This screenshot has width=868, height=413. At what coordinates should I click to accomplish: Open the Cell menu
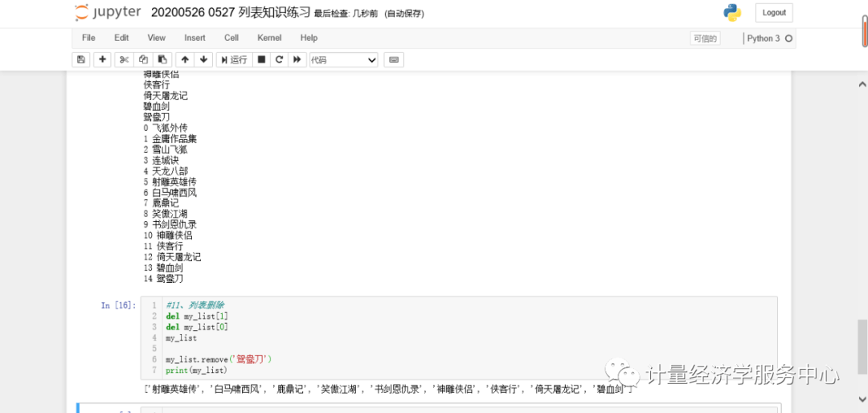coord(231,38)
